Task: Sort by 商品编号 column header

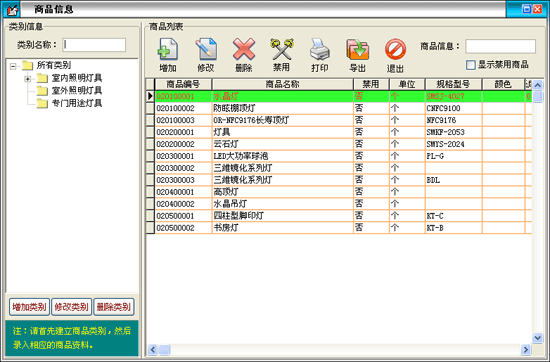Action: 183,84
